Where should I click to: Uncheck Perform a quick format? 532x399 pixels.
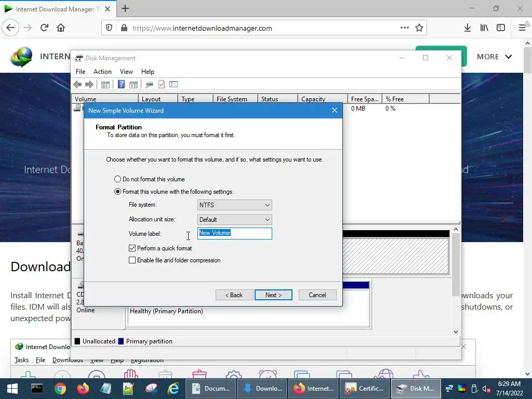[132, 248]
